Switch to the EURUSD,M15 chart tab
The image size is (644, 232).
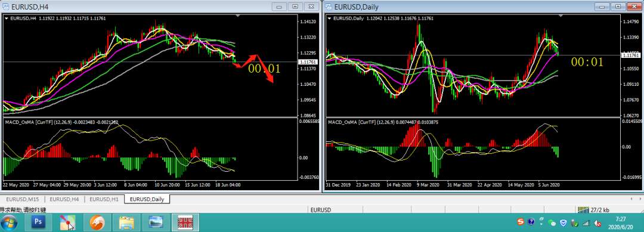22,199
